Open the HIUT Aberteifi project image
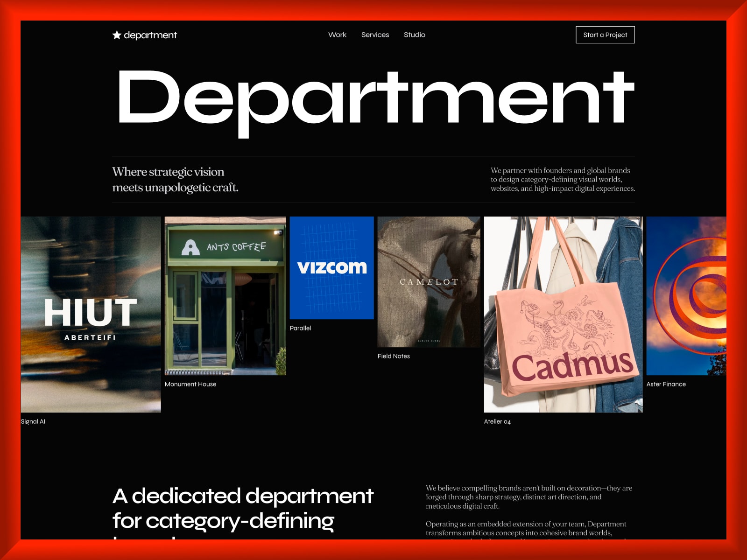 tap(91, 315)
